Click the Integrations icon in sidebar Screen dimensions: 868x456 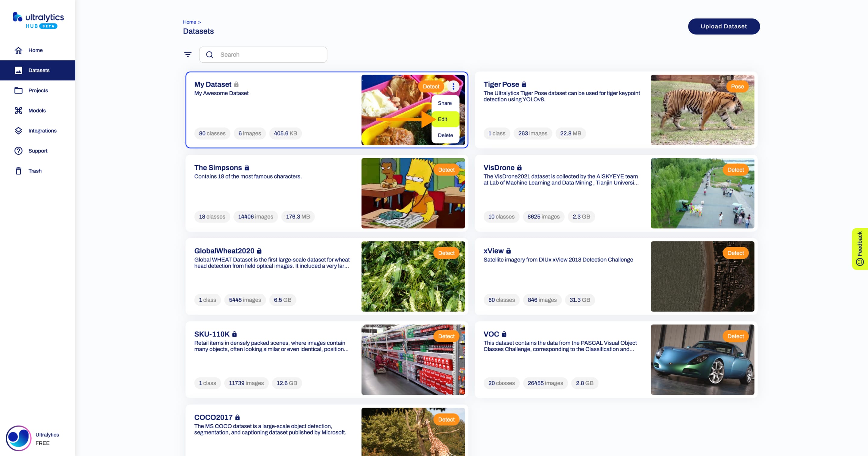18,130
